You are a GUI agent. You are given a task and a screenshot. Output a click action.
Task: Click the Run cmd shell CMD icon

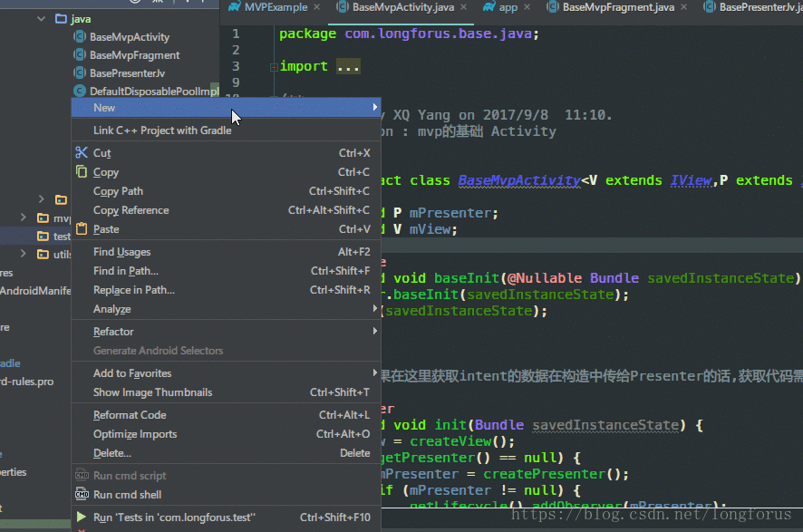[82, 495]
